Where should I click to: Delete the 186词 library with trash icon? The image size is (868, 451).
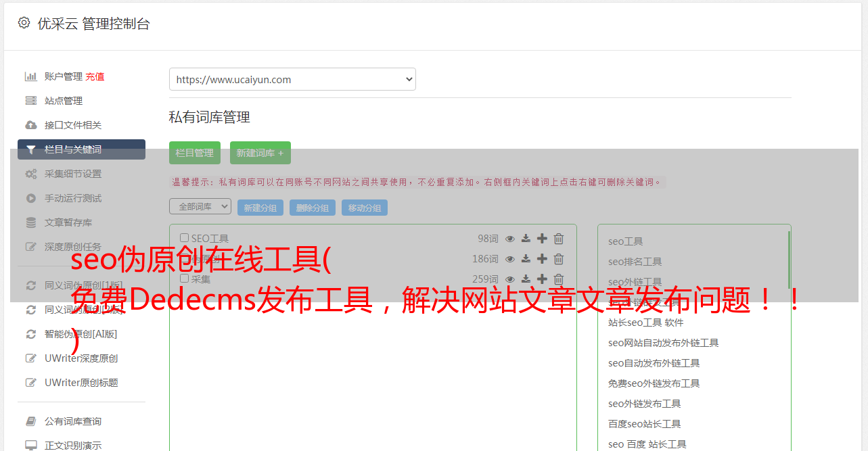coord(559,259)
